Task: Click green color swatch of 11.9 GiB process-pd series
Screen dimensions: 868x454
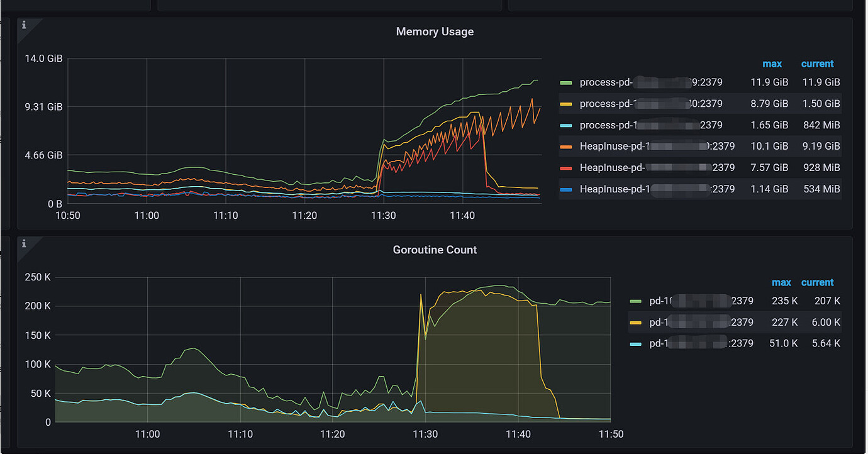Action: pos(566,82)
